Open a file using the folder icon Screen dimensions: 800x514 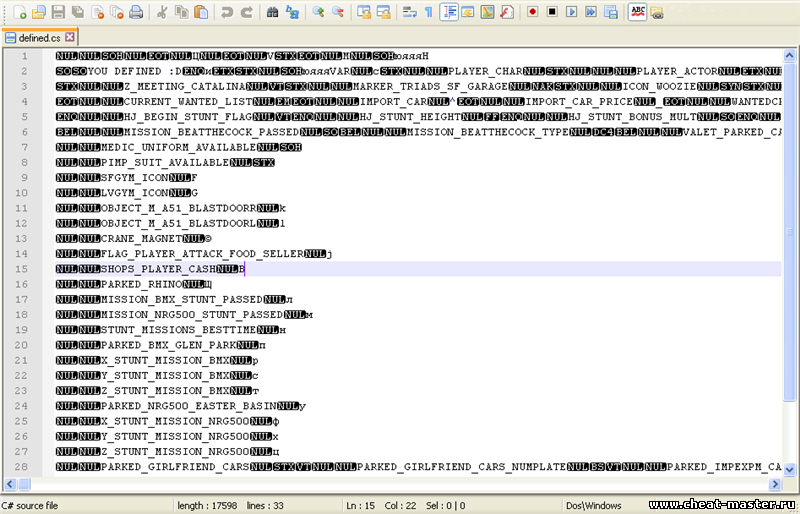pyautogui.click(x=38, y=12)
